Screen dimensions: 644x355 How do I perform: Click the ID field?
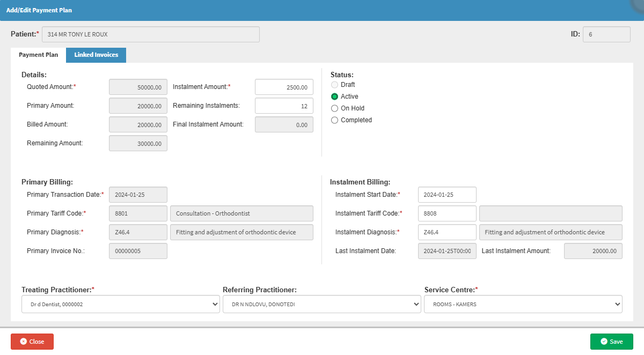coord(606,34)
